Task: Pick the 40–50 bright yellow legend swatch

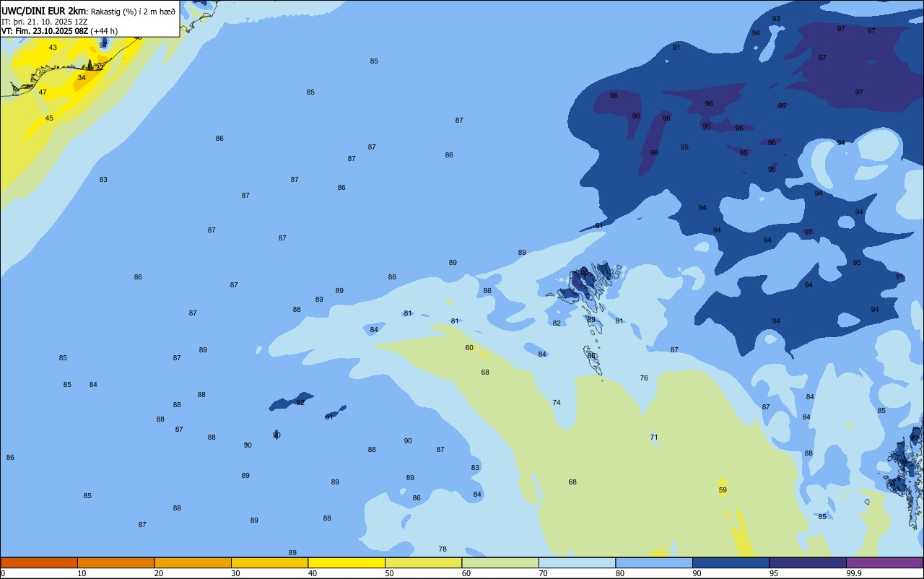Action: coord(346,562)
